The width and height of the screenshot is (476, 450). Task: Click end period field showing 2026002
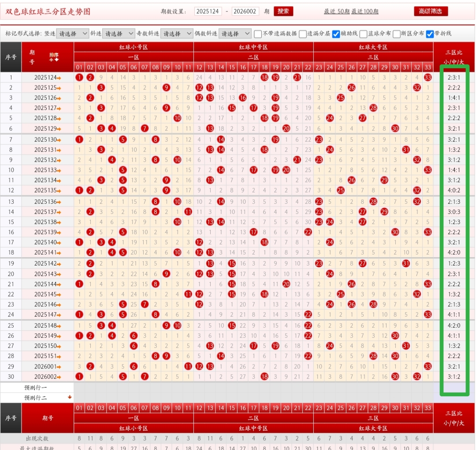[x=245, y=11]
